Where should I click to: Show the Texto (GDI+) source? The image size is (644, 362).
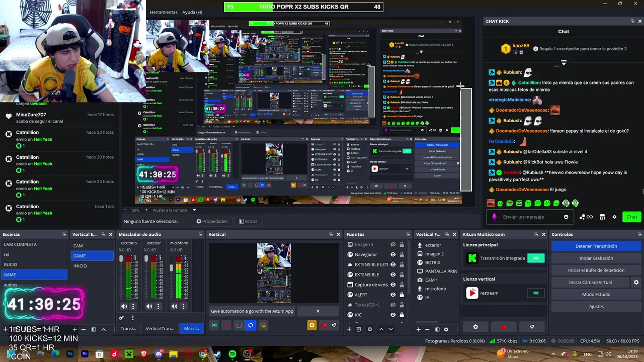click(393, 305)
